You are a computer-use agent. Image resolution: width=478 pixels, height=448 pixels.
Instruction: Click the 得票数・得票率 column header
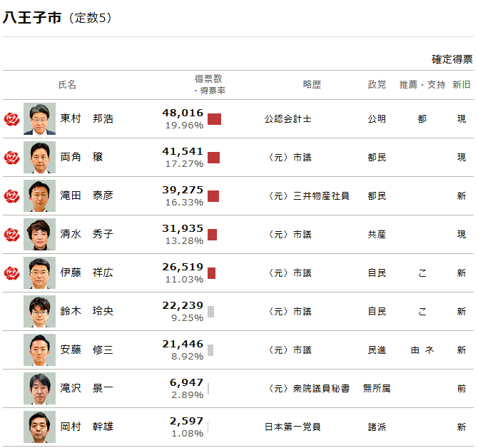pos(210,85)
